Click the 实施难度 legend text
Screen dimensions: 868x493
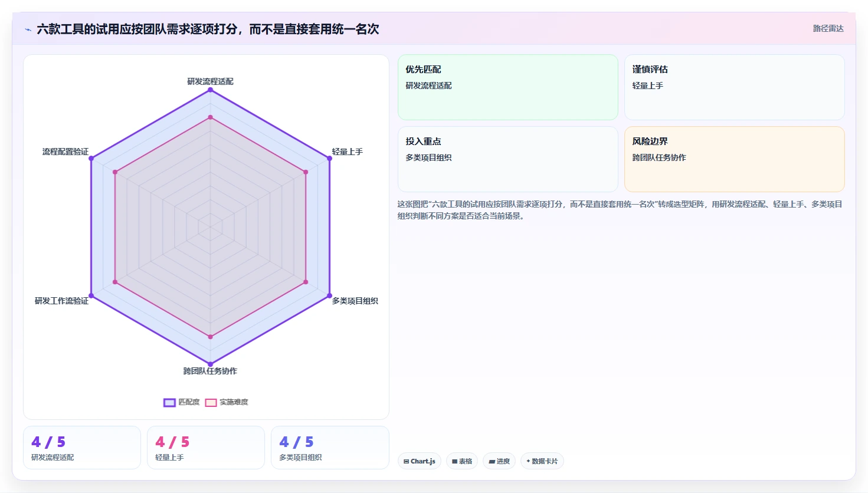coord(234,402)
